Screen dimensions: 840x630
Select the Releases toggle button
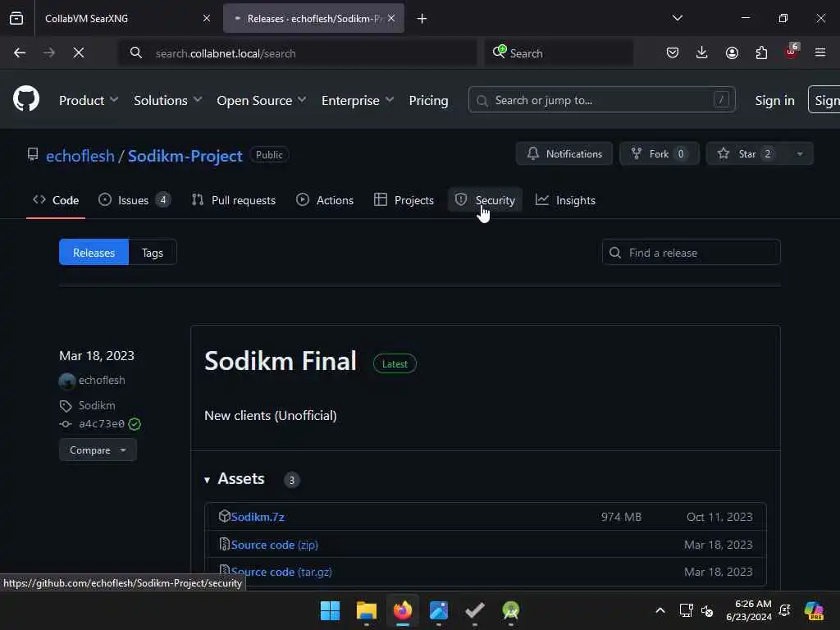click(94, 253)
